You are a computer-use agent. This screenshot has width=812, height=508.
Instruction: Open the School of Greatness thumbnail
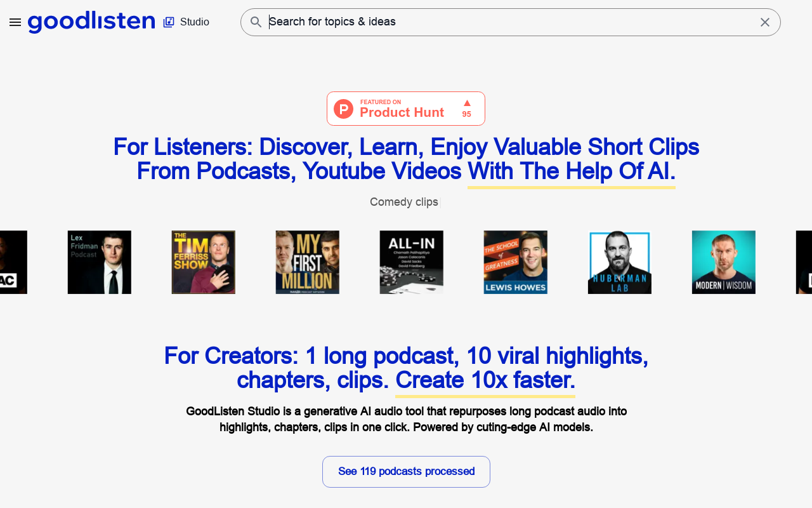(x=516, y=262)
